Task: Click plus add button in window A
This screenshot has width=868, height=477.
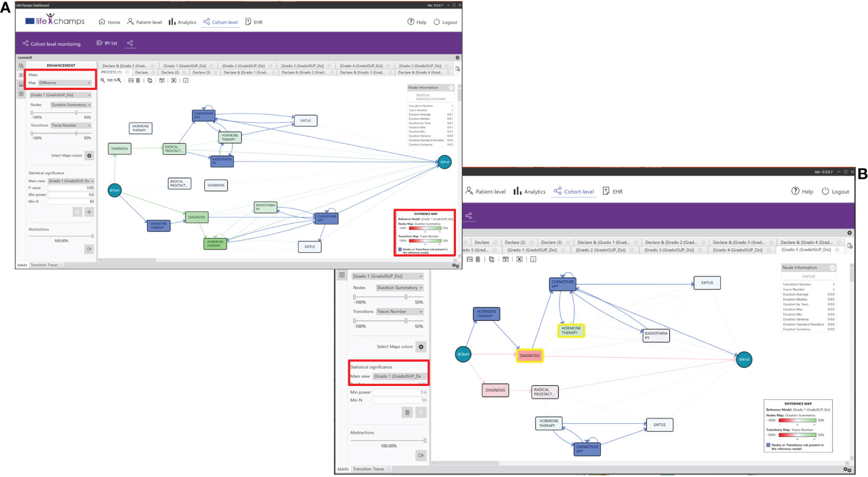Action: pos(89,212)
